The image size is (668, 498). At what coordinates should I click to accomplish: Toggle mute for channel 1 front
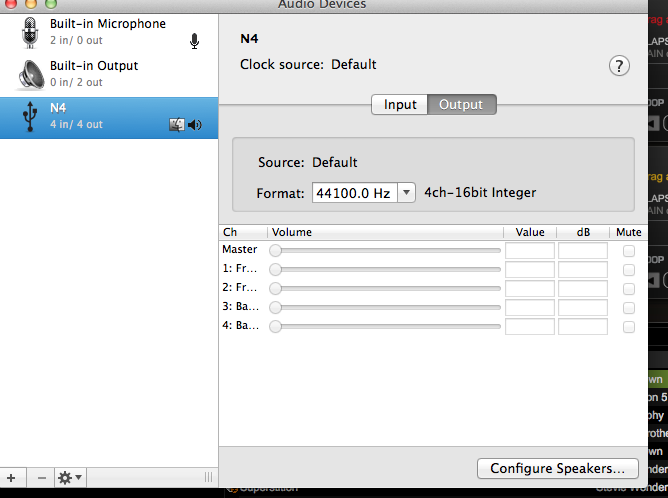tap(628, 270)
